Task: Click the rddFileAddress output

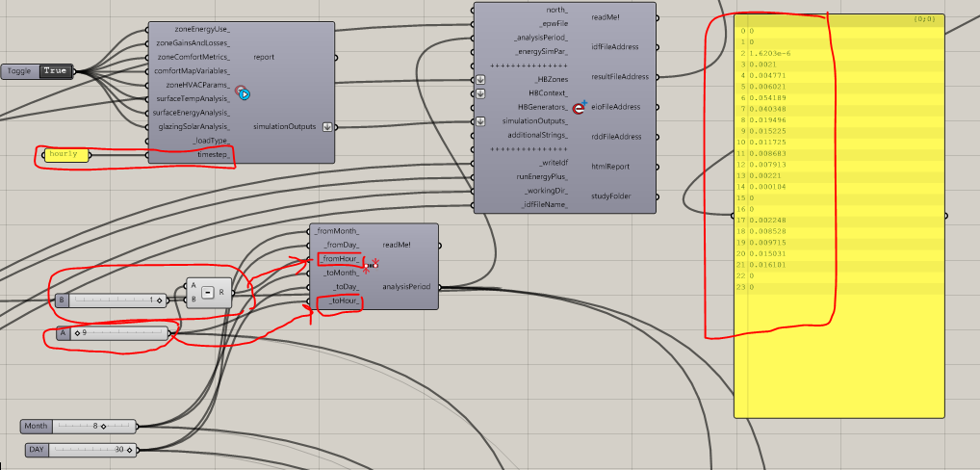Action: pos(615,136)
